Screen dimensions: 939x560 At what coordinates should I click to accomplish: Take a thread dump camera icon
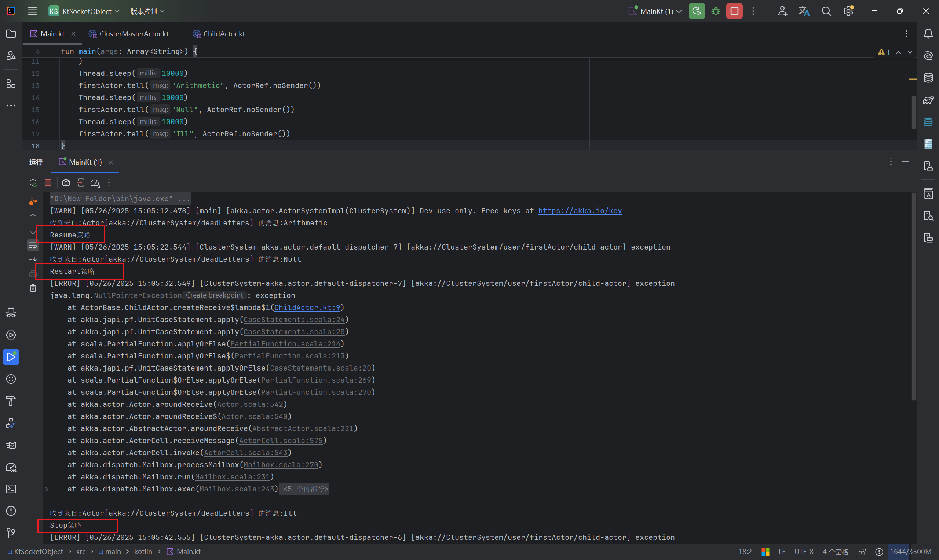pyautogui.click(x=66, y=183)
